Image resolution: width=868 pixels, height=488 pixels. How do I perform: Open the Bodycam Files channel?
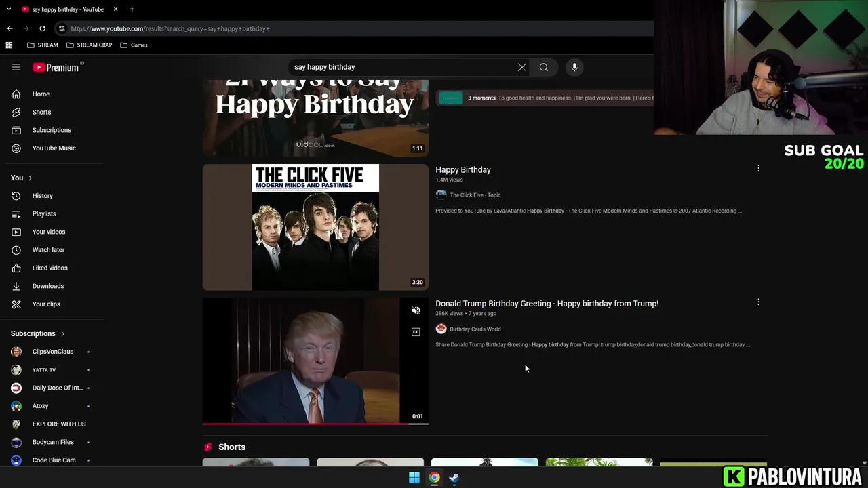tap(53, 442)
